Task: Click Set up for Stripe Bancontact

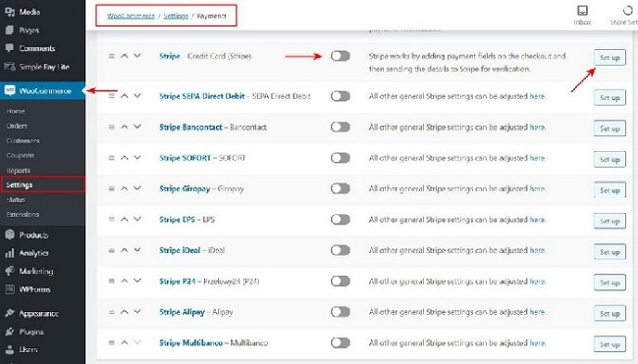Action: point(610,129)
